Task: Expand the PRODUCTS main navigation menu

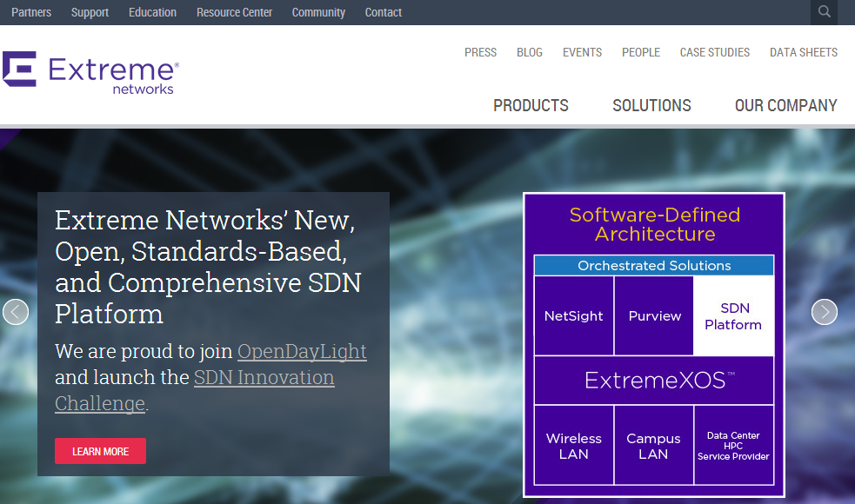Action: point(531,105)
